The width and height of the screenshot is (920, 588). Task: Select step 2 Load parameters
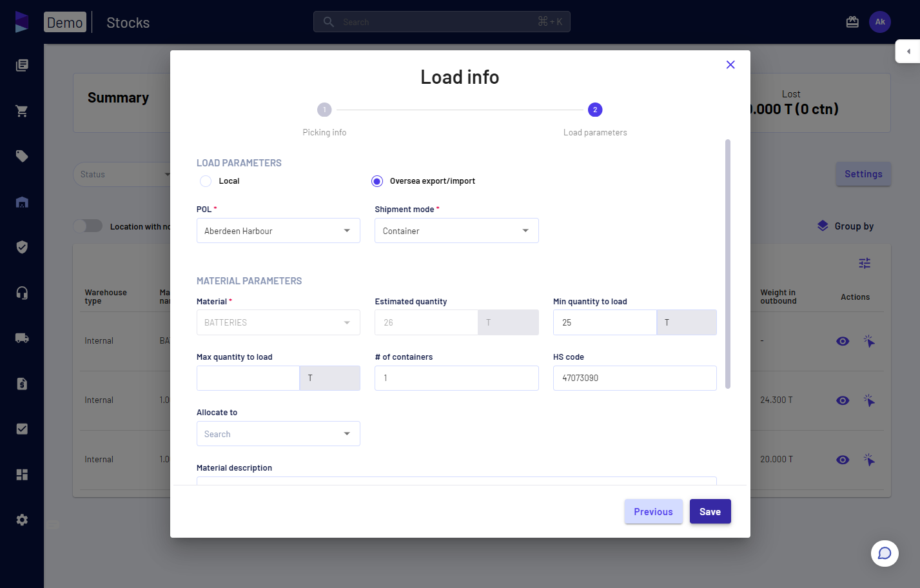(x=595, y=110)
